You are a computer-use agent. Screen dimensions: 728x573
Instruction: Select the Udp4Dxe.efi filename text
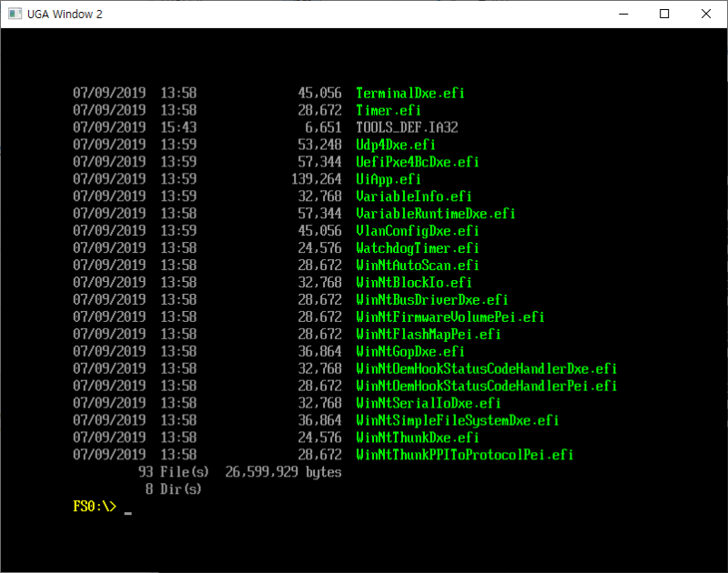click(x=396, y=145)
